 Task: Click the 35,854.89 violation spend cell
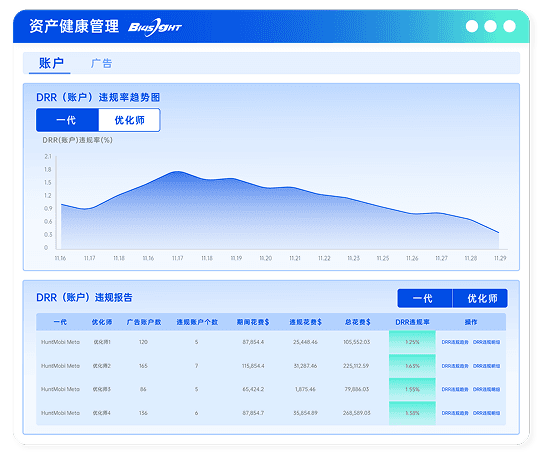(305, 413)
